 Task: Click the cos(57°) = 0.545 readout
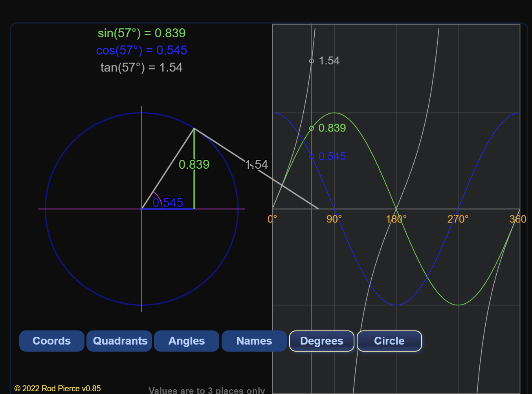coord(141,51)
